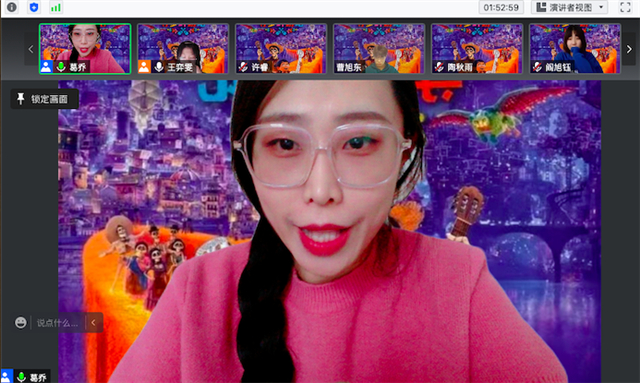
Task: Collapse the chat bar with arrow
Action: [93, 323]
